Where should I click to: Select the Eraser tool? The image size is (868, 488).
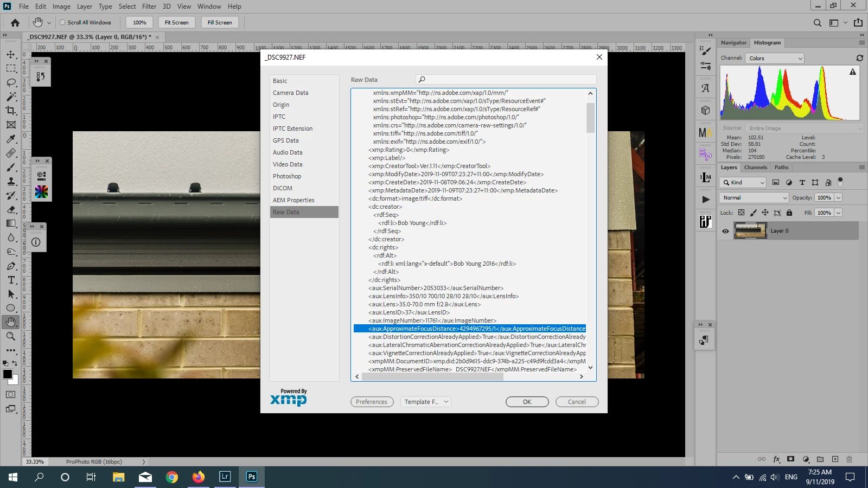pyautogui.click(x=11, y=209)
